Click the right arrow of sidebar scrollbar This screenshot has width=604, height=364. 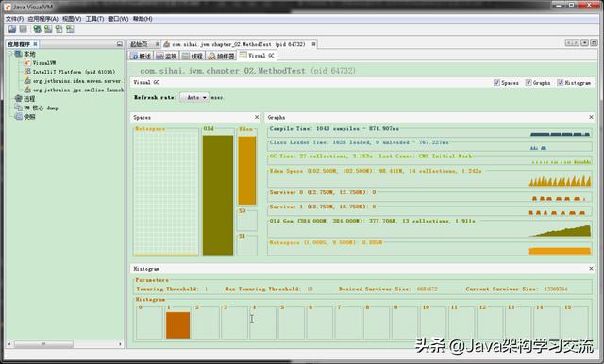120,344
